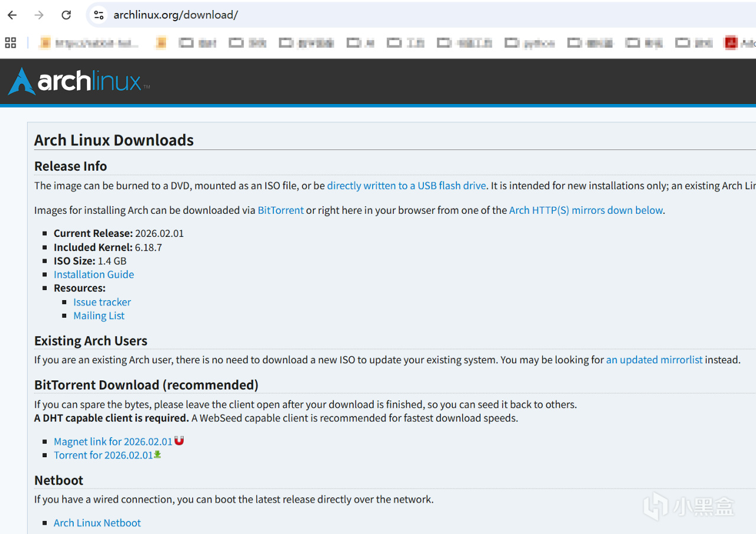Click the browser forward arrow
The width and height of the screenshot is (756, 534).
pos(39,15)
